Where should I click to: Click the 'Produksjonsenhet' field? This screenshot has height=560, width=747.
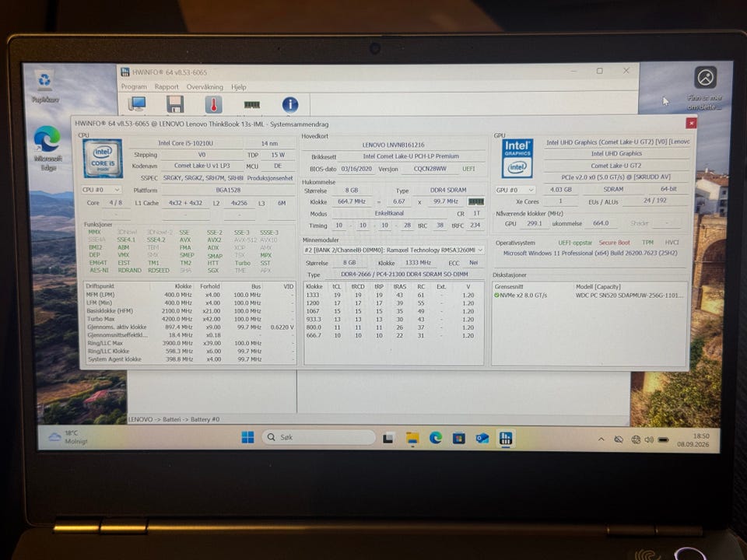(270, 177)
